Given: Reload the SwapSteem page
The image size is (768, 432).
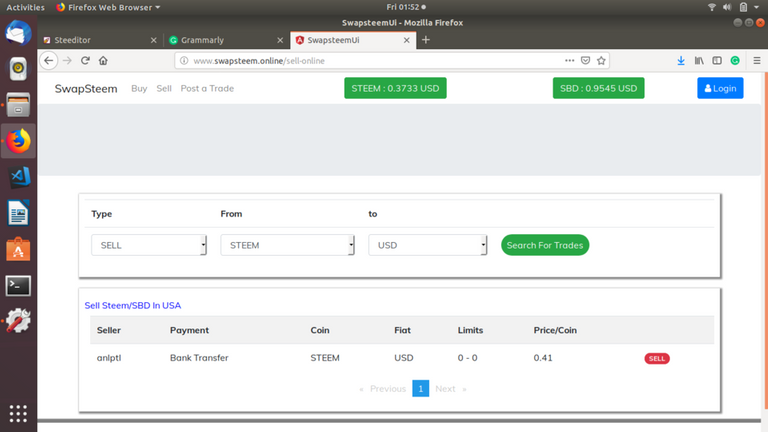Looking at the screenshot, I should click(85, 61).
